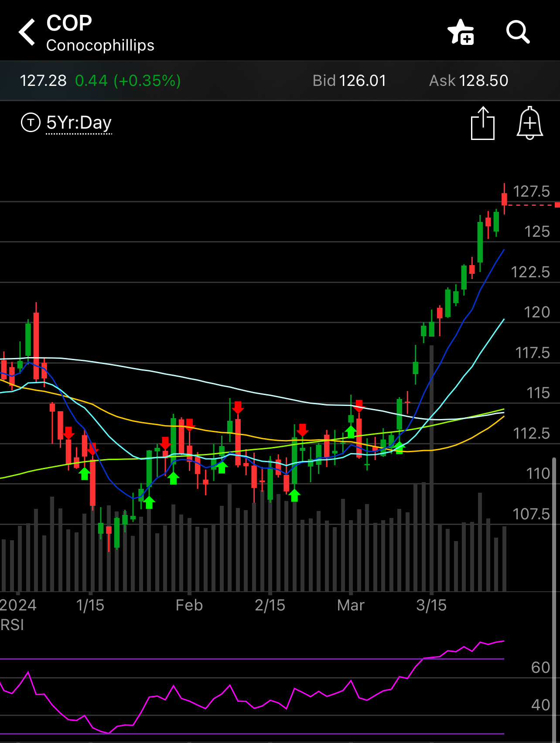Tap the Mar date axis label
The height and width of the screenshot is (743, 560).
pyautogui.click(x=351, y=605)
